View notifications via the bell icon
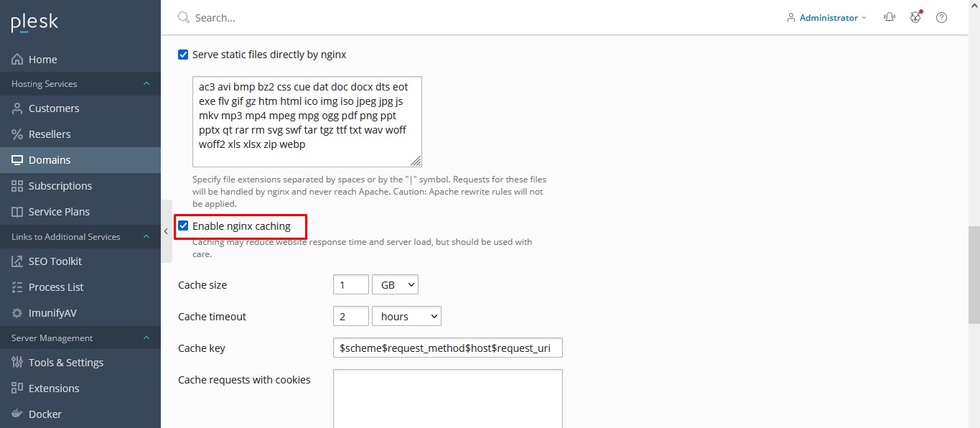The height and width of the screenshot is (428, 980). [x=890, y=17]
